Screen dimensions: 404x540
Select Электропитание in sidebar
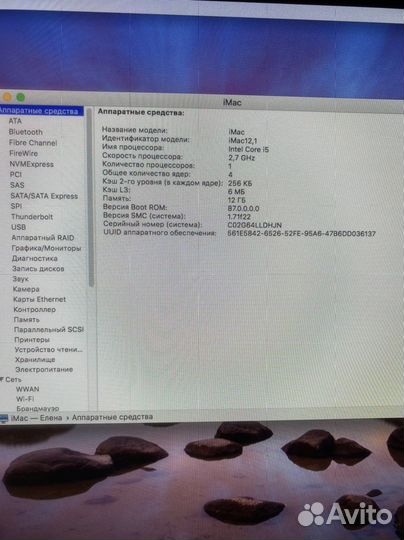click(44, 370)
